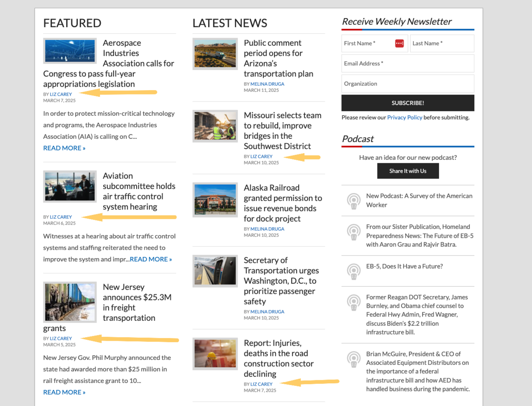The width and height of the screenshot is (532, 406).
Task: Click podcast icon next to James Burnley episode
Action: [x=353, y=303]
